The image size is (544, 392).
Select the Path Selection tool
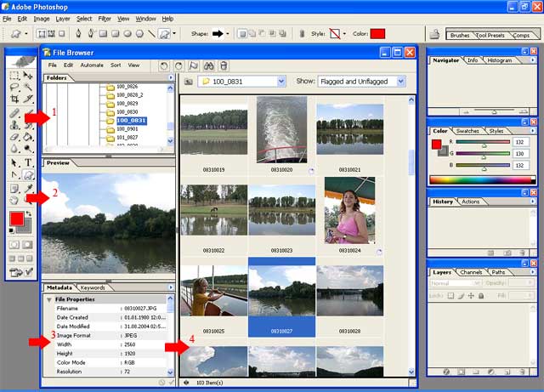(x=14, y=162)
